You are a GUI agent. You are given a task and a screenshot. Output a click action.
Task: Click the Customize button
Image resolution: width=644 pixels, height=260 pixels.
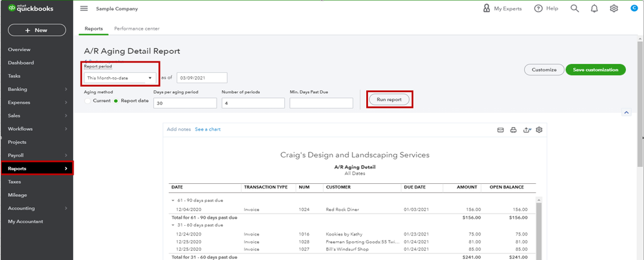point(544,70)
